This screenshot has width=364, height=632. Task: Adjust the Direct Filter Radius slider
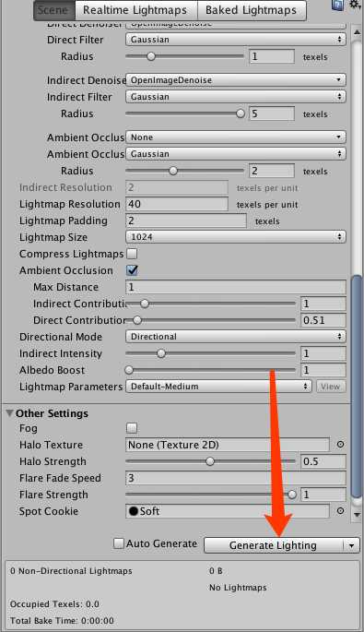[x=185, y=56]
